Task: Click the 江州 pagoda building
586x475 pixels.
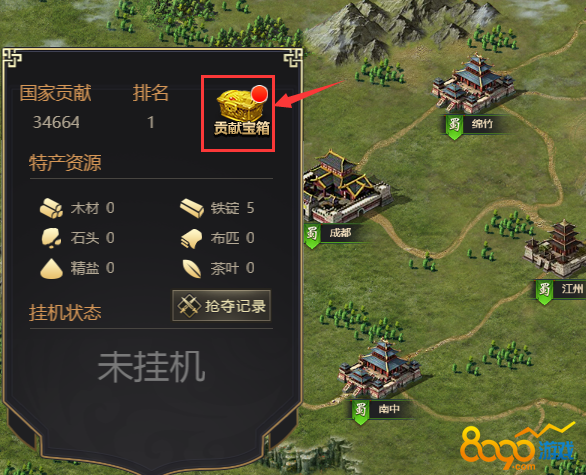Action: click(x=556, y=249)
